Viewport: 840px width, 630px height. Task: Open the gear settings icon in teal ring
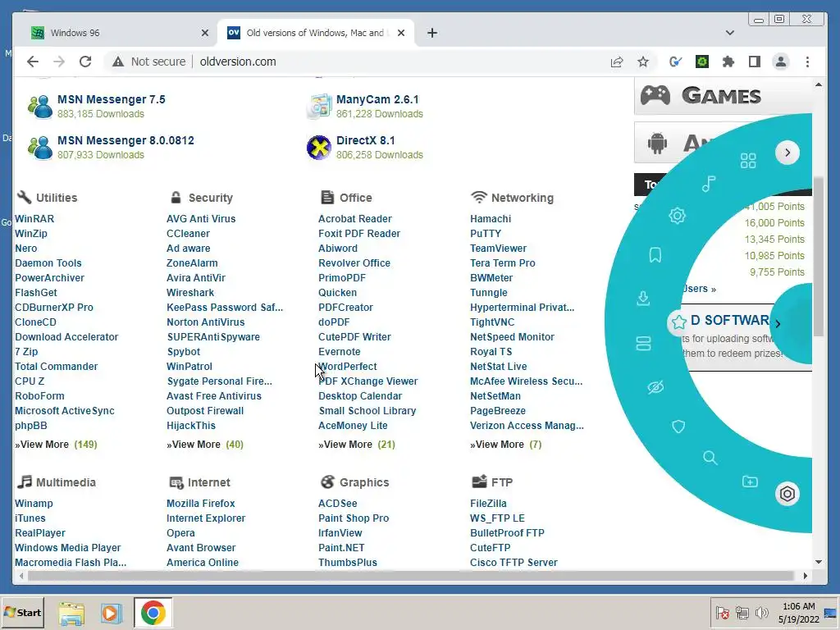click(x=677, y=216)
